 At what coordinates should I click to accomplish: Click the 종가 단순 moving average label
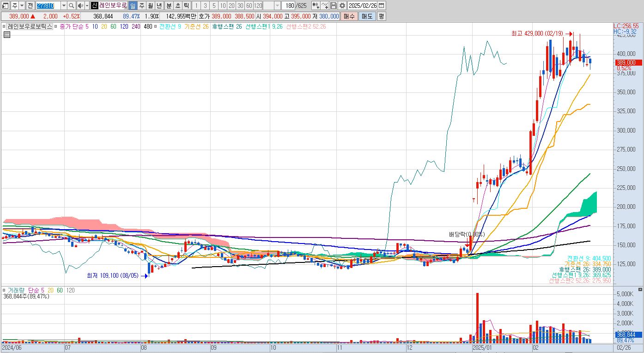(71, 26)
